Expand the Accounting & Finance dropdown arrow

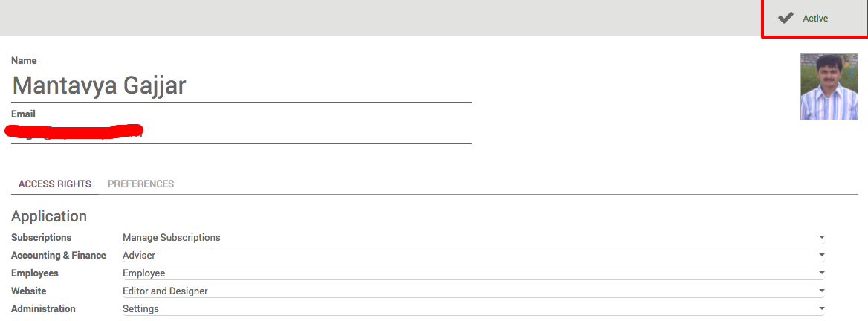click(x=821, y=255)
